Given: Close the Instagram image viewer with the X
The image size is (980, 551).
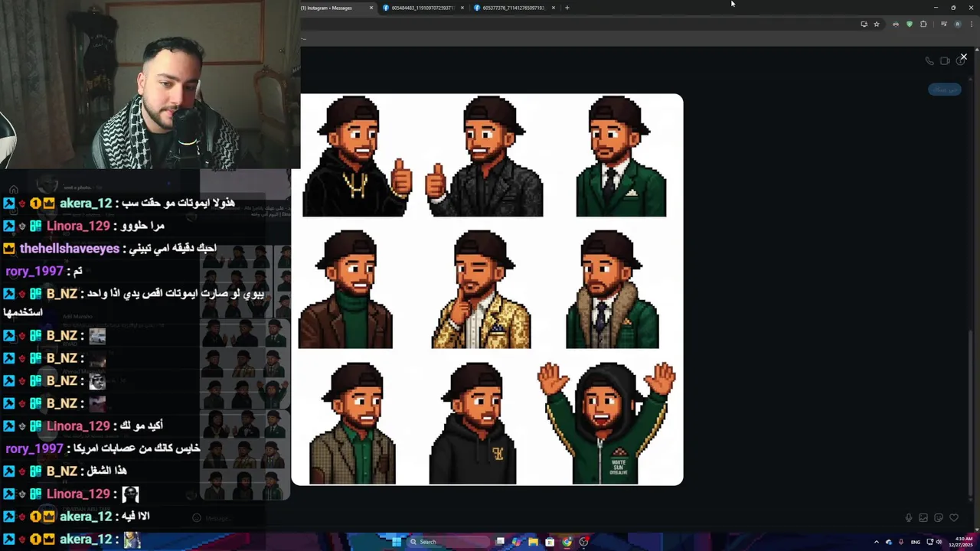Looking at the screenshot, I should point(963,57).
